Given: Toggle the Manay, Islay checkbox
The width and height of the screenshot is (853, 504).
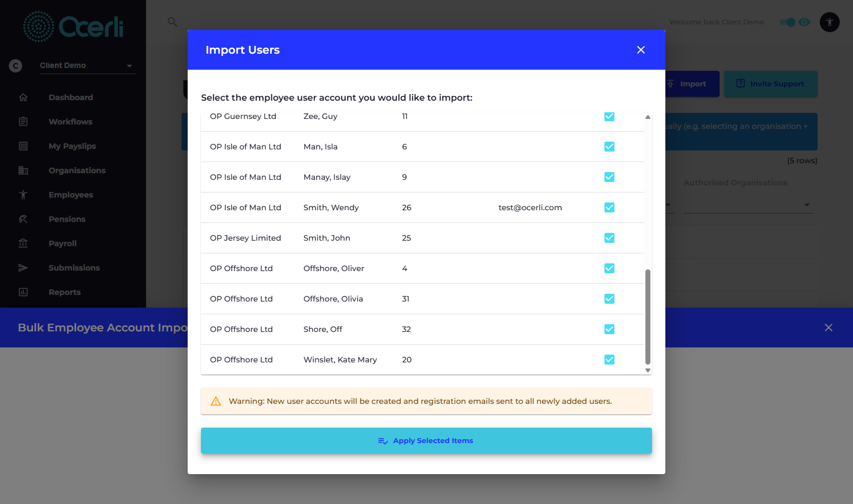Looking at the screenshot, I should [x=609, y=177].
